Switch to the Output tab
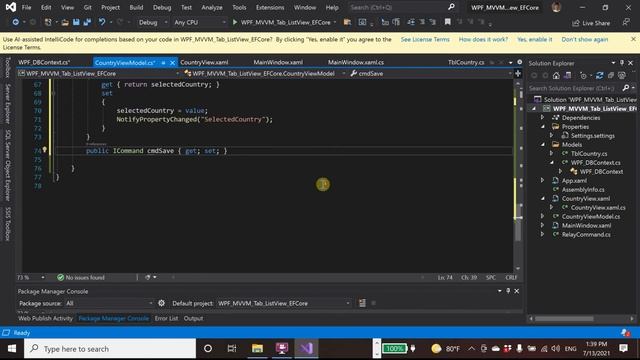Screen dimensions: 640x360 pos(193,318)
